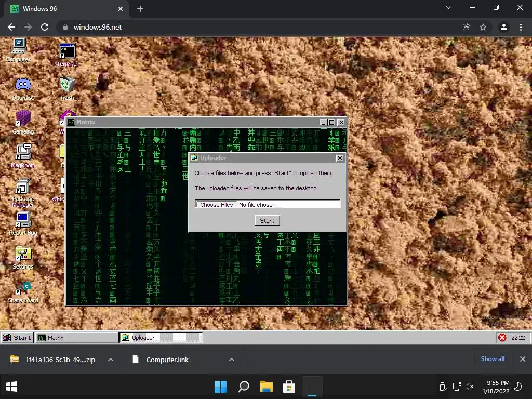Screen dimensions: 532x399
Task: Open the downloaded Computer.link file
Action: pyautogui.click(x=161, y=360)
